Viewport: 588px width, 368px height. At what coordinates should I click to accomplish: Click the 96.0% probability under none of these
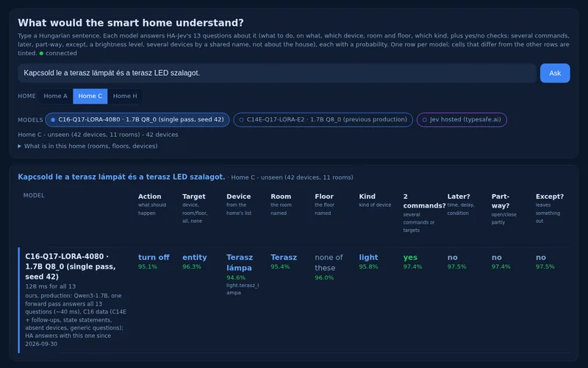(324, 278)
